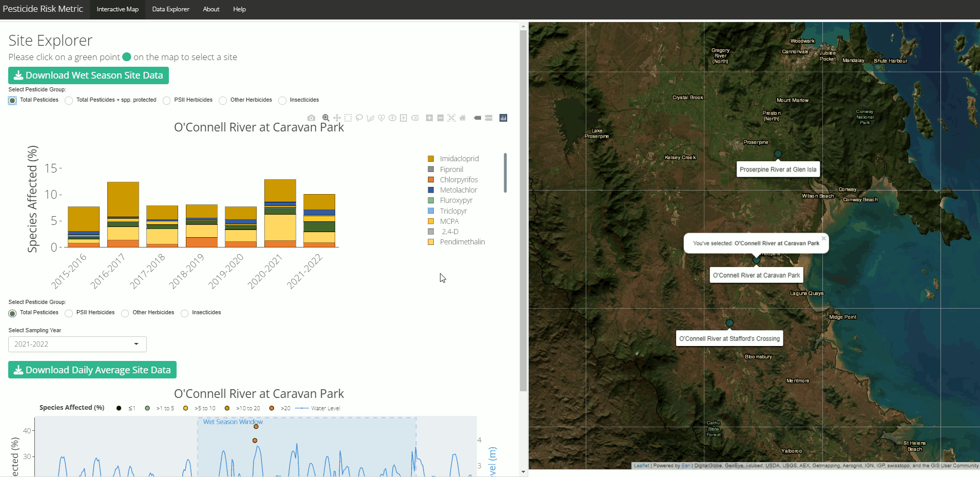980x477 pixels.
Task: Choose the Box Select tool
Action: [348, 118]
